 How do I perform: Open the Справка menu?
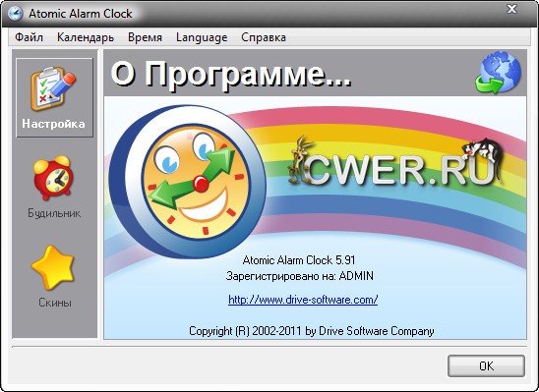point(264,37)
